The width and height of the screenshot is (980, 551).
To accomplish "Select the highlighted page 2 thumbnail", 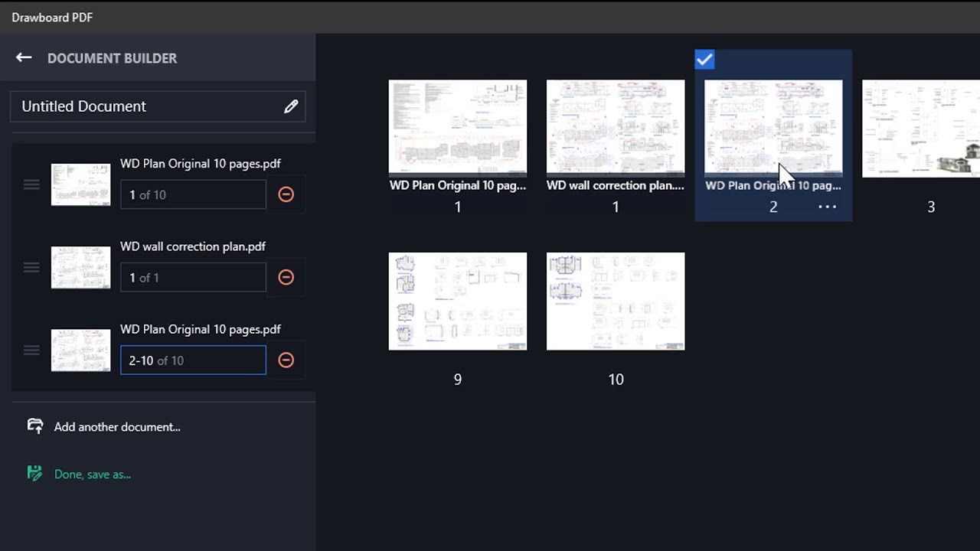I will [773, 128].
